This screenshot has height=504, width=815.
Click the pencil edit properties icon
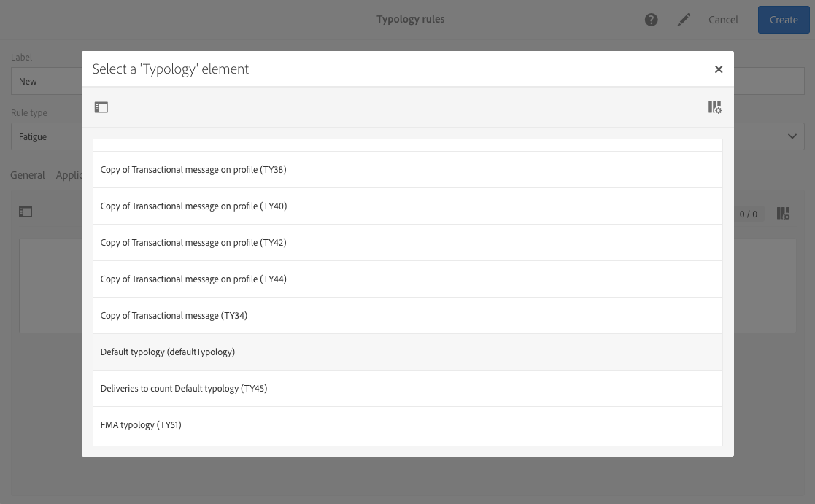[x=684, y=20]
